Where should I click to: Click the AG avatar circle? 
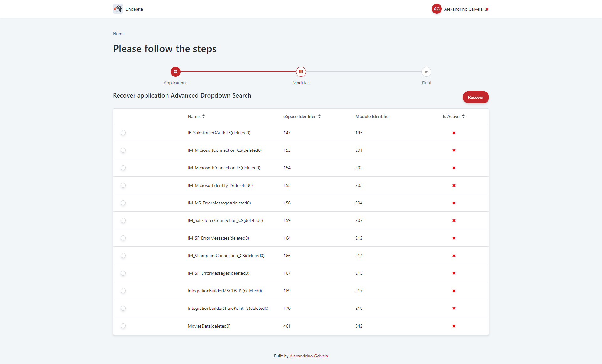pos(437,9)
